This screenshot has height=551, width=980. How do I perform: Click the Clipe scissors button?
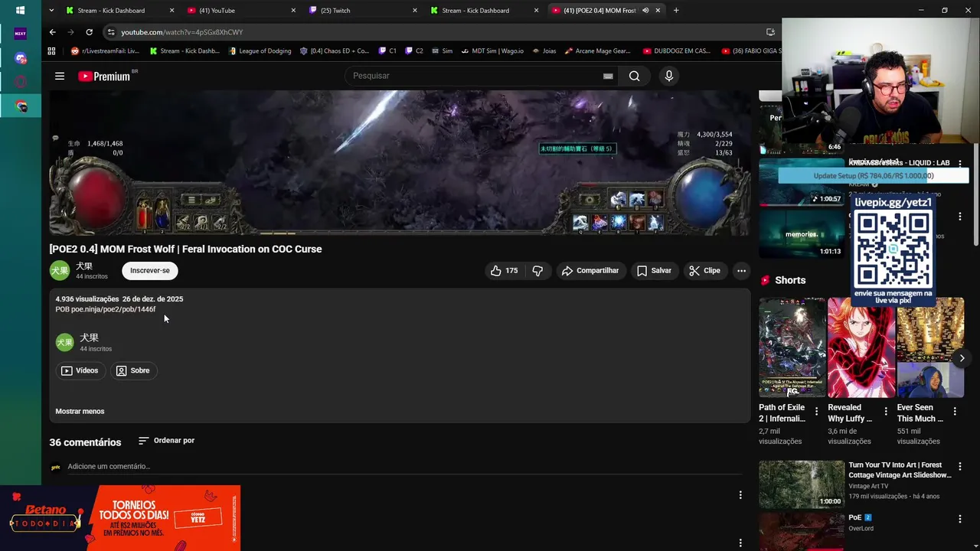704,270
